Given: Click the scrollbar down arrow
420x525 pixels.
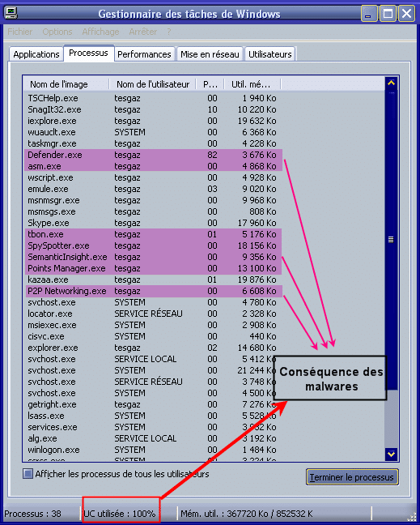Looking at the screenshot, I should point(391,454).
